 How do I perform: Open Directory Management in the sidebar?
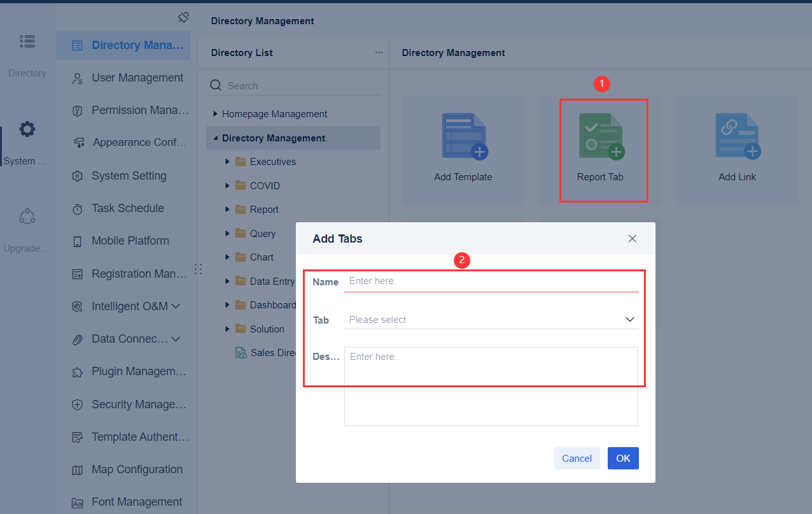[122, 45]
